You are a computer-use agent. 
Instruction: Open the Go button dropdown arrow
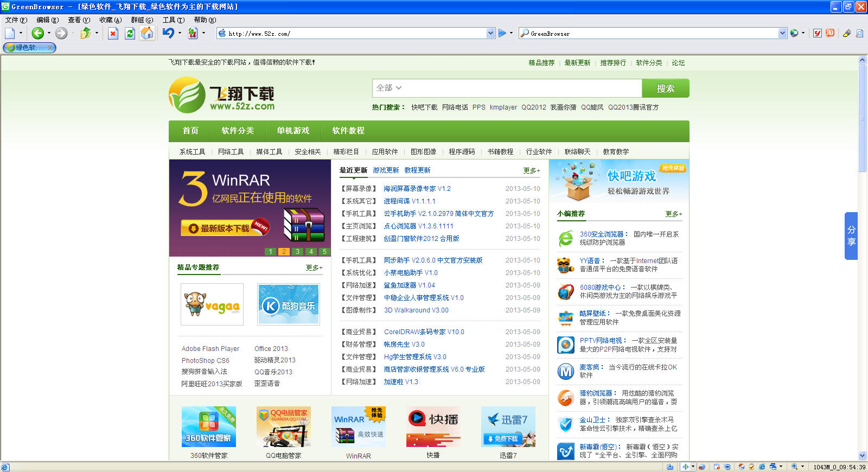coord(512,33)
